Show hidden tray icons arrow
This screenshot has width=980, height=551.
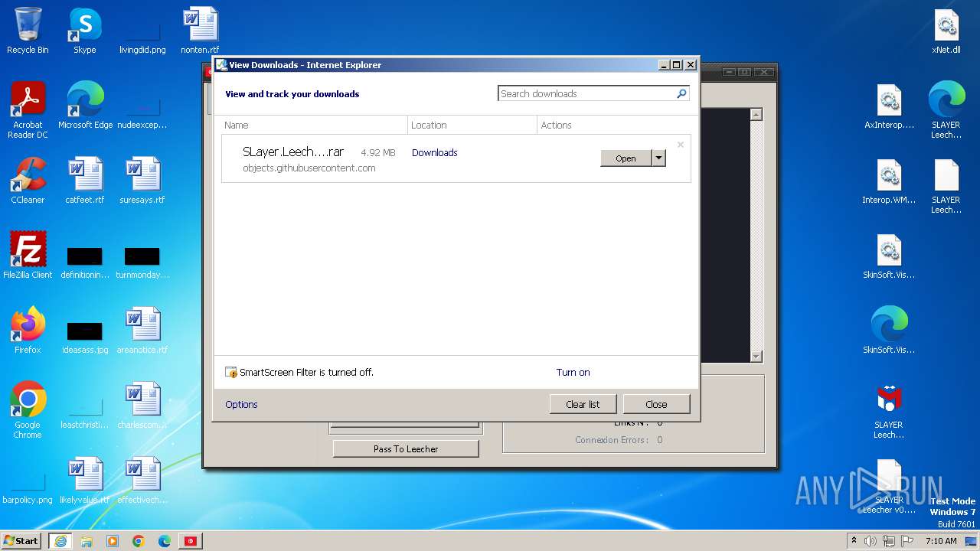tap(854, 541)
